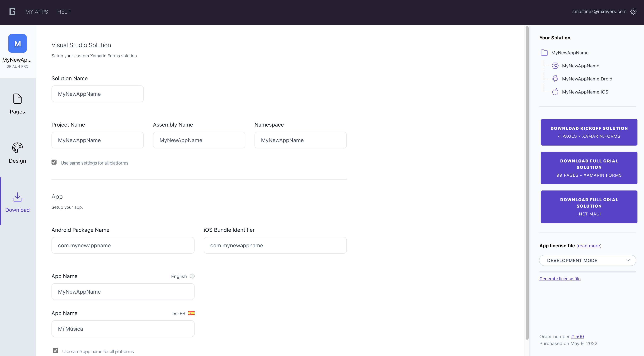
Task: Click the Grial G logo icon
Action: [12, 12]
